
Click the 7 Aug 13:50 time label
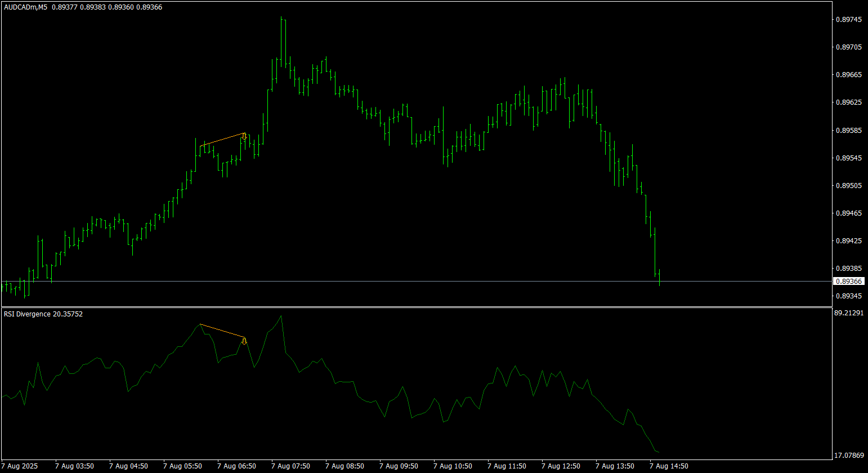(615, 466)
